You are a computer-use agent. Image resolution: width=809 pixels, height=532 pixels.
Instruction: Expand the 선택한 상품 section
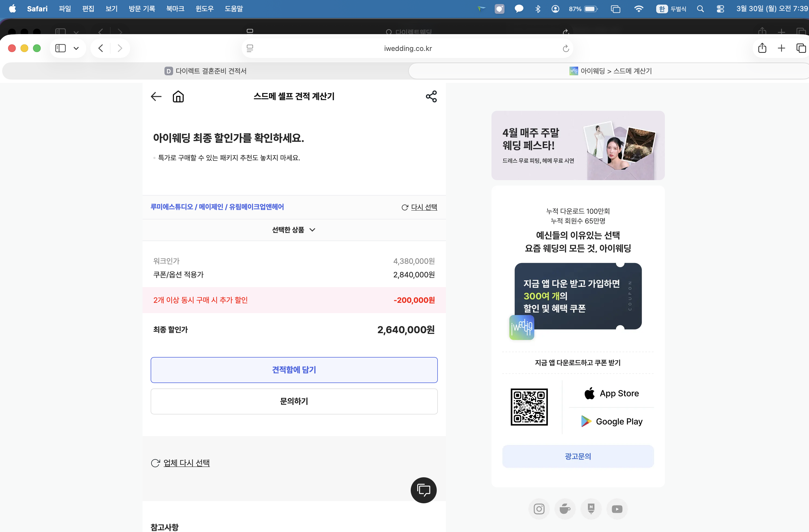294,230
